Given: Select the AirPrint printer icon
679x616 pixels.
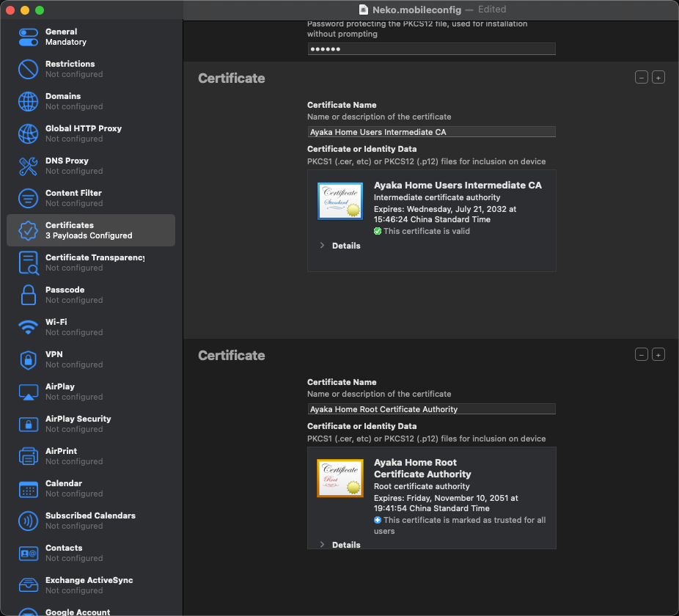Looking at the screenshot, I should click(x=28, y=456).
